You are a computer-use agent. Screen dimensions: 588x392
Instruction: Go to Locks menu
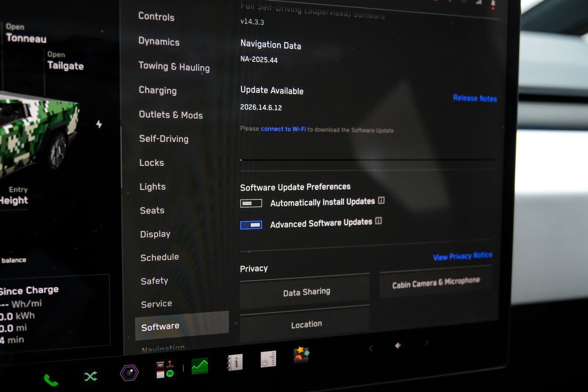(152, 162)
